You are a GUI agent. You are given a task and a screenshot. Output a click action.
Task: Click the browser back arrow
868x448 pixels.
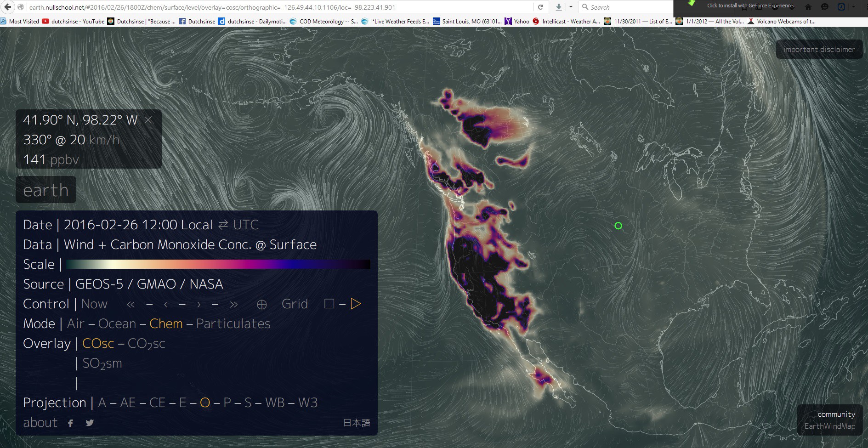click(x=8, y=7)
